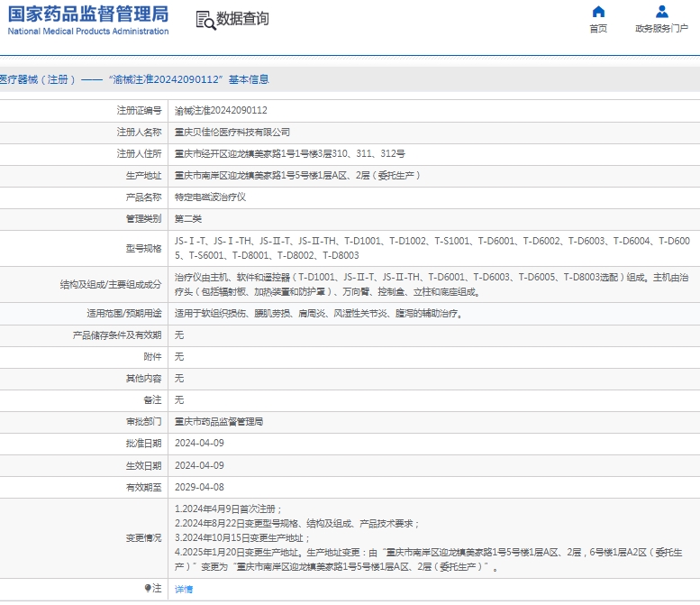Click the 型号规格 label

(x=143, y=249)
